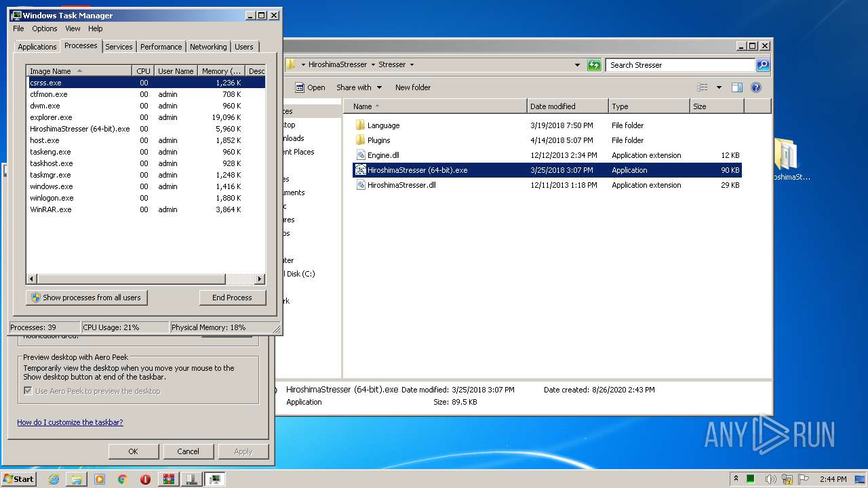
Task: Change view with the views icon
Action: tap(703, 87)
